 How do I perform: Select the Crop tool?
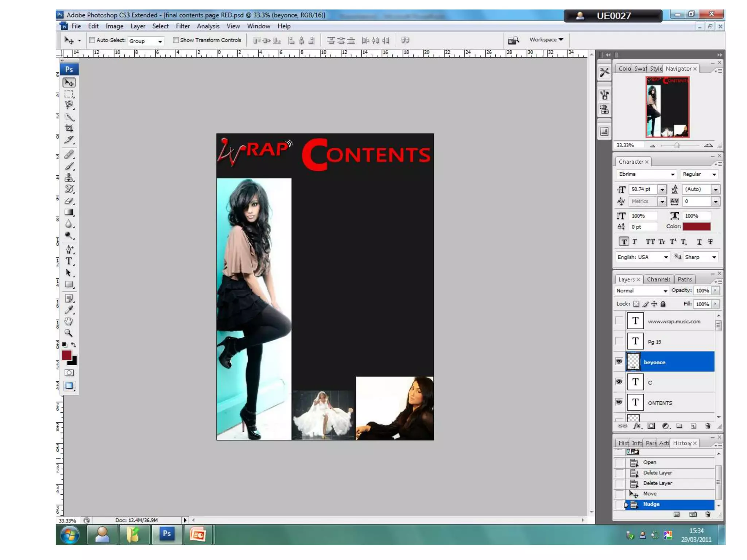69,128
